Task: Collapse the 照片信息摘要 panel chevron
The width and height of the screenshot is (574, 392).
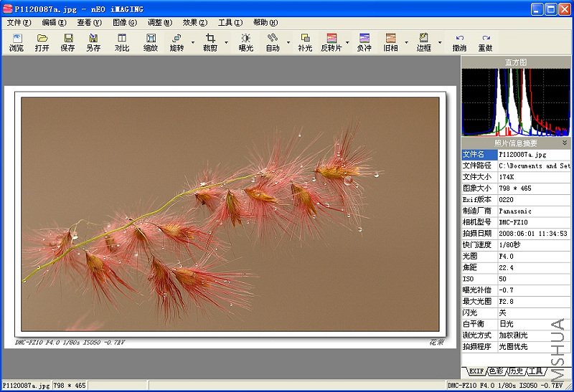Action: pyautogui.click(x=565, y=143)
